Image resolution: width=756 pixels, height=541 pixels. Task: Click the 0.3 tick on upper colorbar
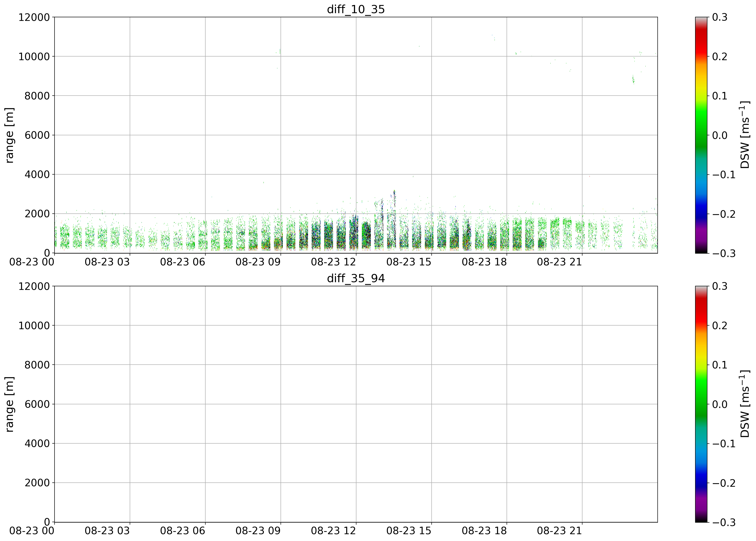point(720,17)
